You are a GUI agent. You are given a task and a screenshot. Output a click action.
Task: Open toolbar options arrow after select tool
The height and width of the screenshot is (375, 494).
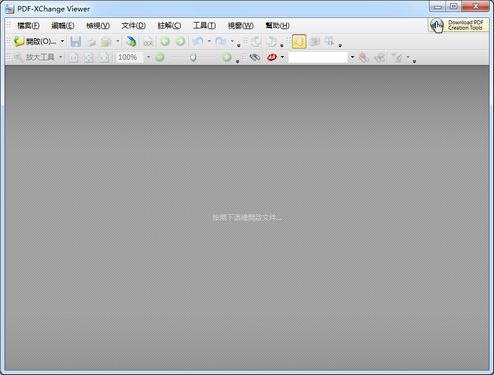(x=340, y=46)
